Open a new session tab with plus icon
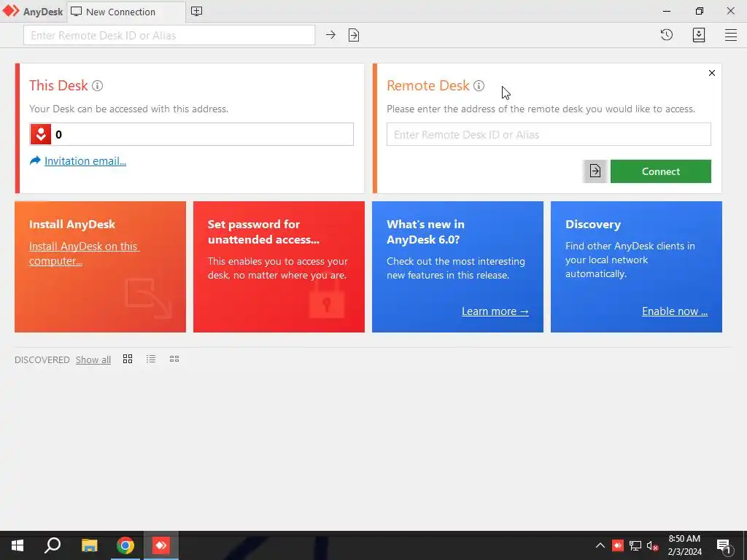The height and width of the screenshot is (560, 747). point(196,12)
